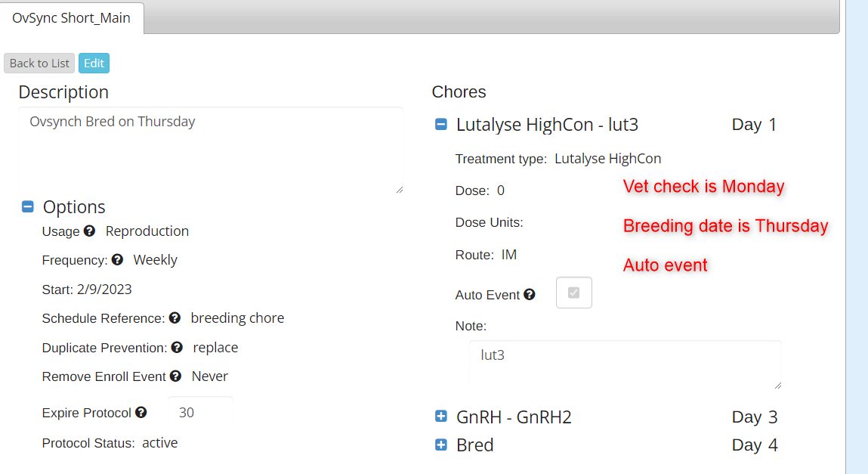Image resolution: width=868 pixels, height=474 pixels.
Task: Click the Note box resize handle
Action: pyautogui.click(x=778, y=386)
